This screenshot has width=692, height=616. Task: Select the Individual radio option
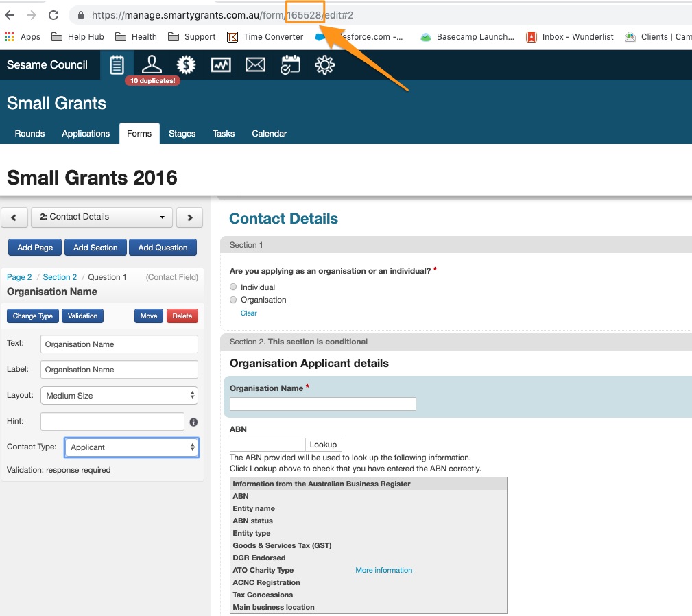pos(234,287)
